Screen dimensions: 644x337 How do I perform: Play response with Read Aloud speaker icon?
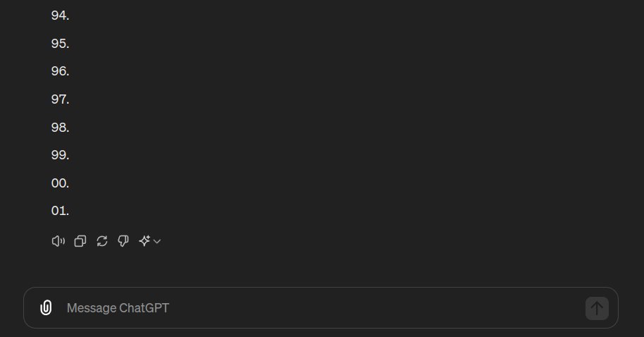pyautogui.click(x=58, y=241)
